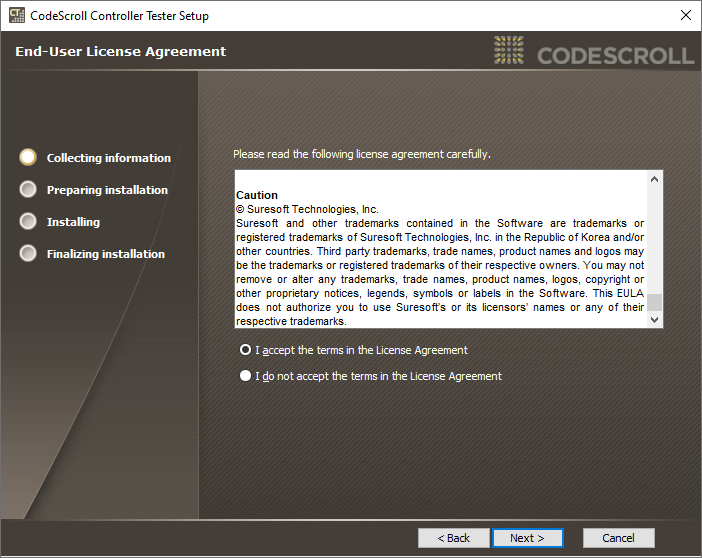
Task: Click the "Installing" step label
Action: tap(73, 222)
